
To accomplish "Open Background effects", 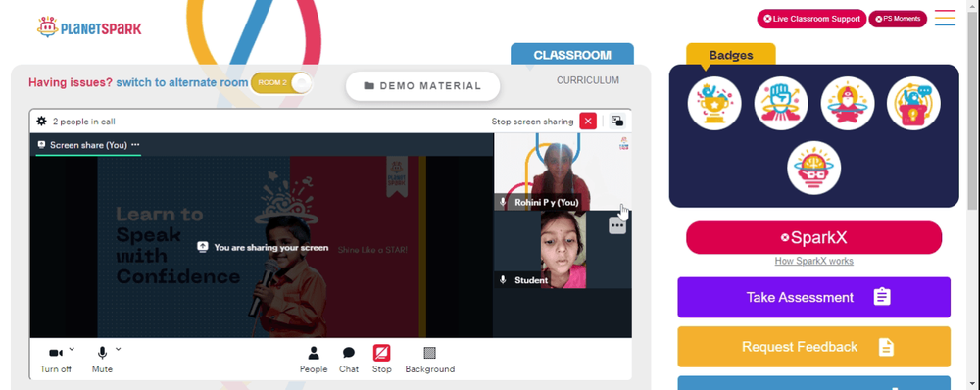I will point(430,360).
